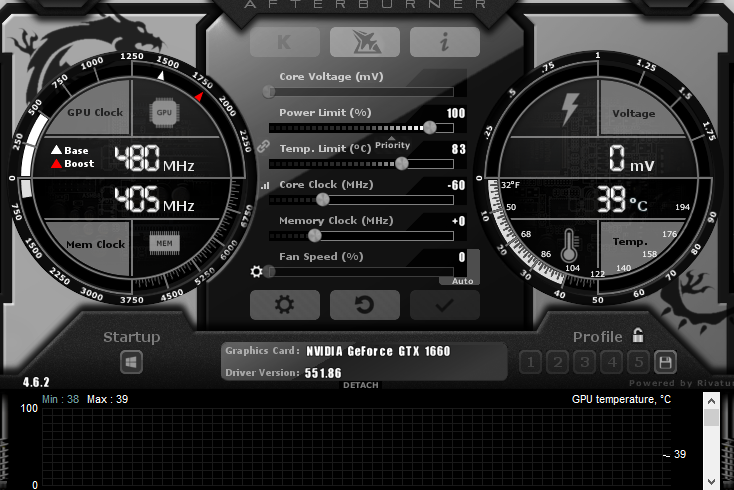The image size is (734, 490).
Task: Click the driver version 551.86
Action: (323, 373)
